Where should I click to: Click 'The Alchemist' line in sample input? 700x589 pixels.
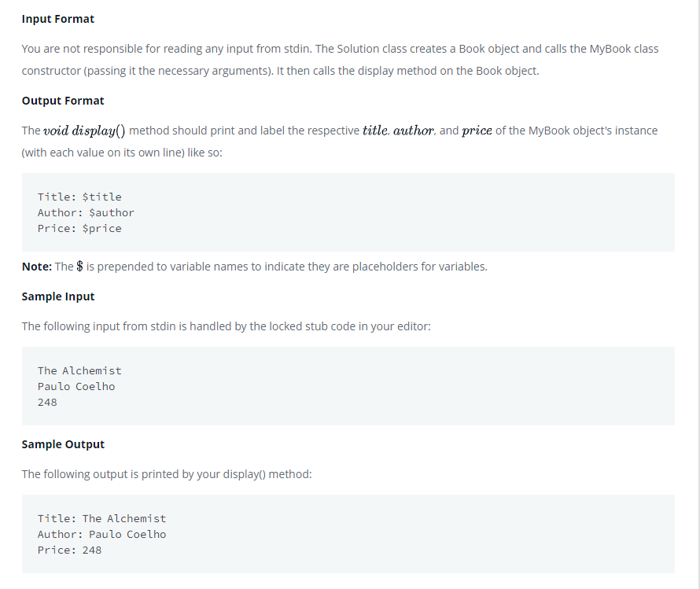79,371
